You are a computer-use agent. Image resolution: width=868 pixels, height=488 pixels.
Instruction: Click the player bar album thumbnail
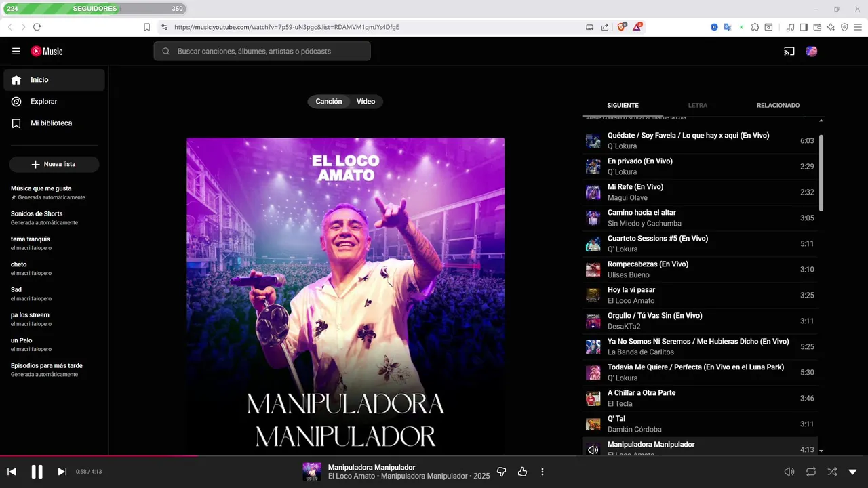click(312, 472)
